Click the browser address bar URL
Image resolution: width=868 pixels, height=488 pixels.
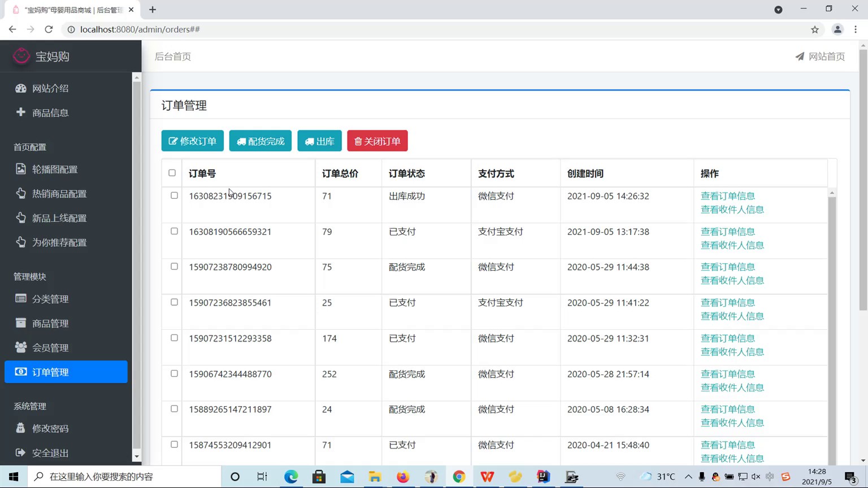tap(140, 29)
